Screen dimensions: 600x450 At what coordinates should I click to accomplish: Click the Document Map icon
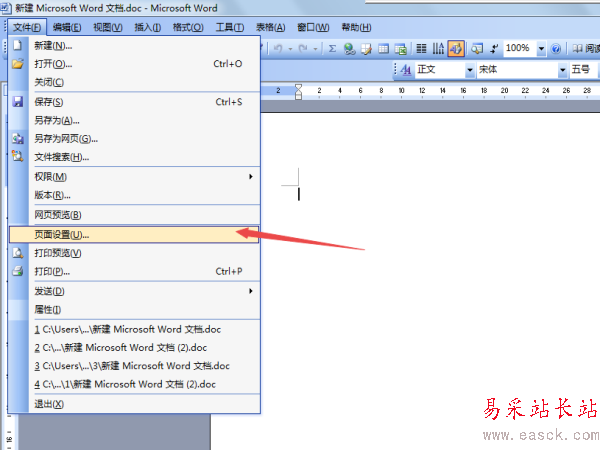point(477,49)
